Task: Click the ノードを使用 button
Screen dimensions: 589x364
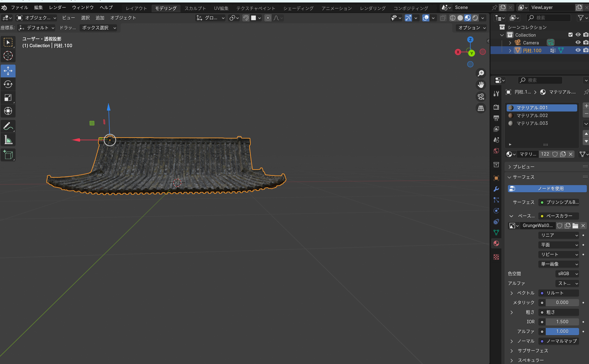Action: 547,189
